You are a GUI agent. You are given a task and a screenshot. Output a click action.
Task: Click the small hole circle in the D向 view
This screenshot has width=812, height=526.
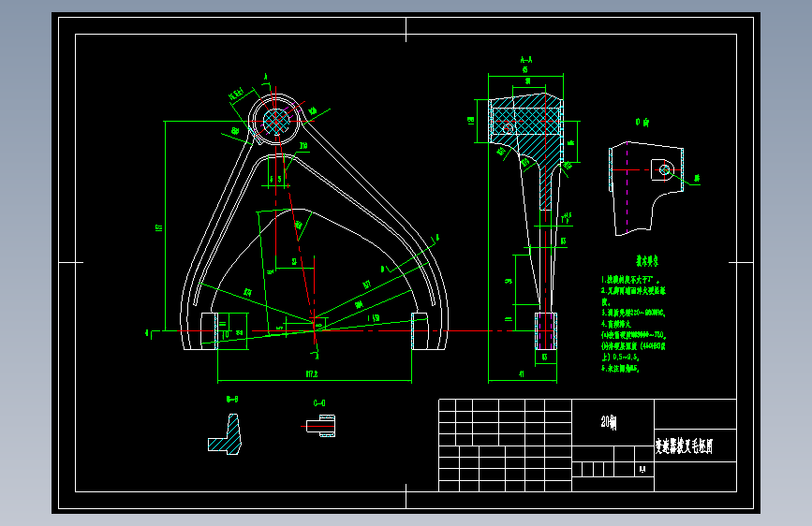[665, 169]
